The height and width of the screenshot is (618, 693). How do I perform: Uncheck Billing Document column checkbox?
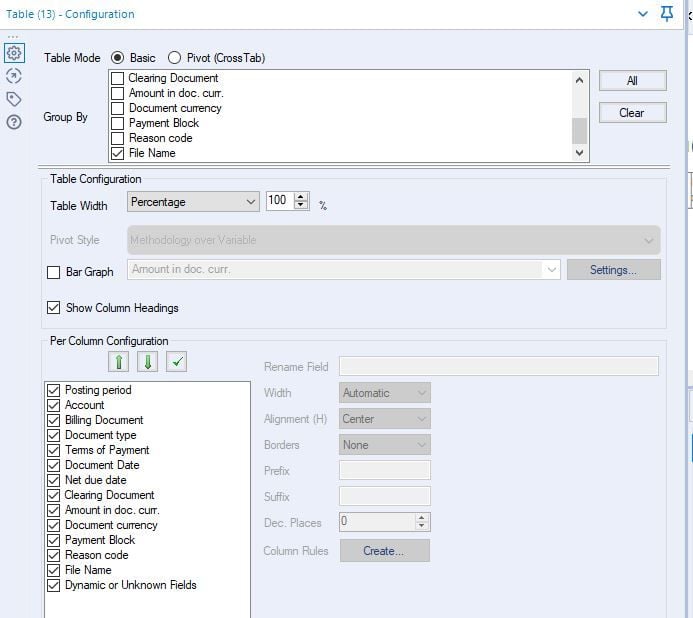[53, 420]
